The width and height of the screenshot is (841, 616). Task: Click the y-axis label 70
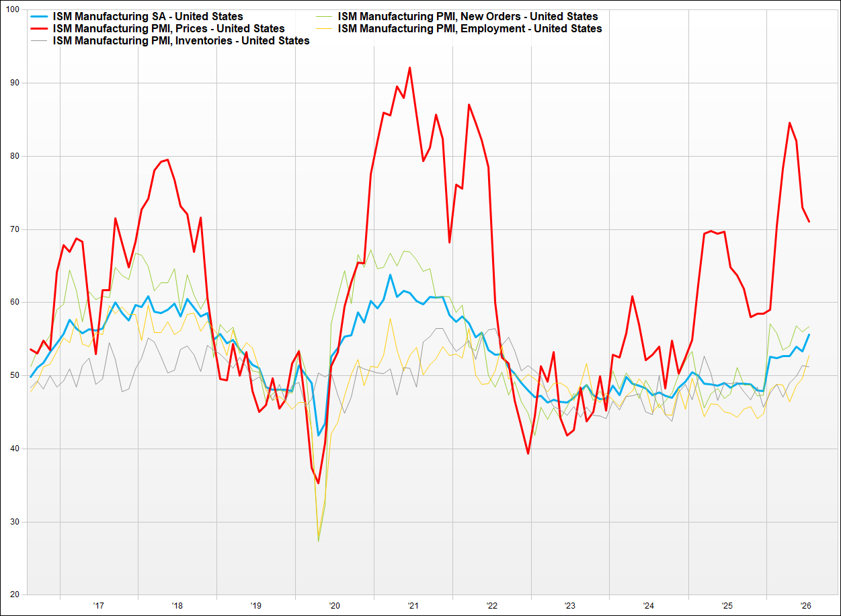click(x=14, y=229)
